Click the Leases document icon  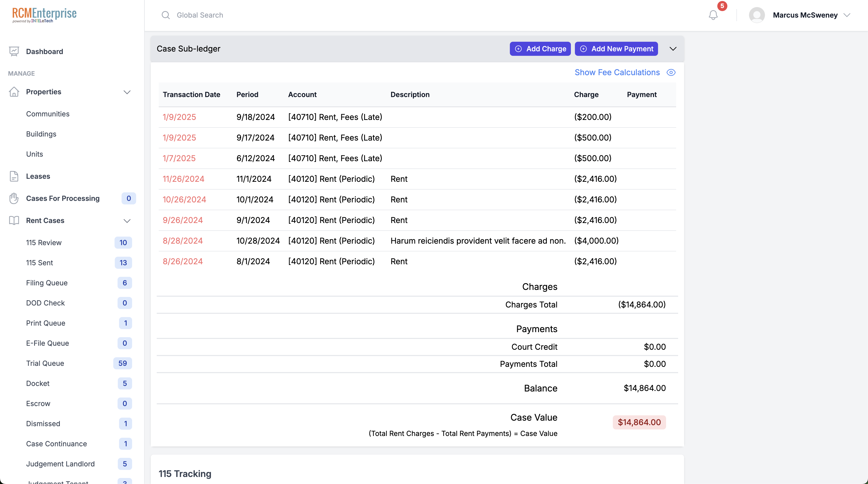click(14, 176)
